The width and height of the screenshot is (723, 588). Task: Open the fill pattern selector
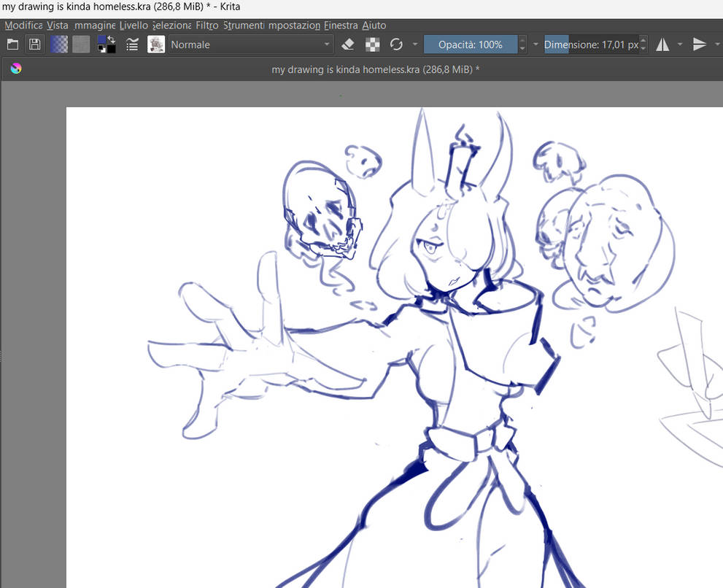81,45
